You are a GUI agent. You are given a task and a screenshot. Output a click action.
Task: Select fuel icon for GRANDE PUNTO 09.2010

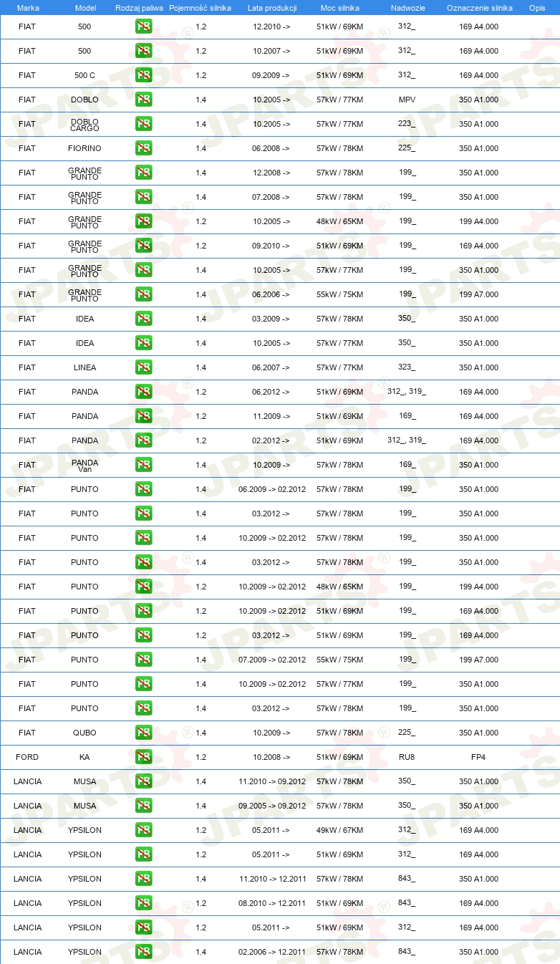pos(143,246)
